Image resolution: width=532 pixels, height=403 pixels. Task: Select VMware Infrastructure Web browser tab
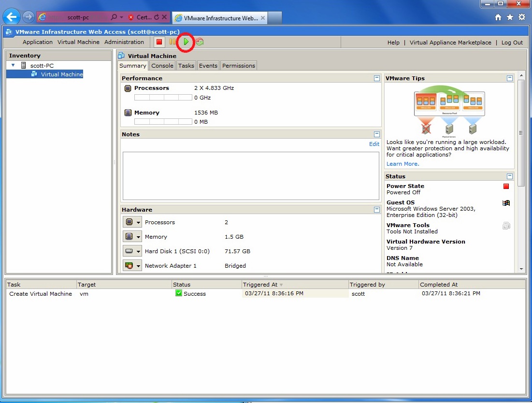(x=219, y=18)
